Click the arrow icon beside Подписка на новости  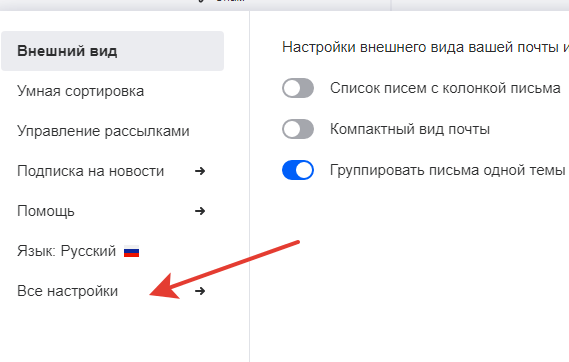200,171
